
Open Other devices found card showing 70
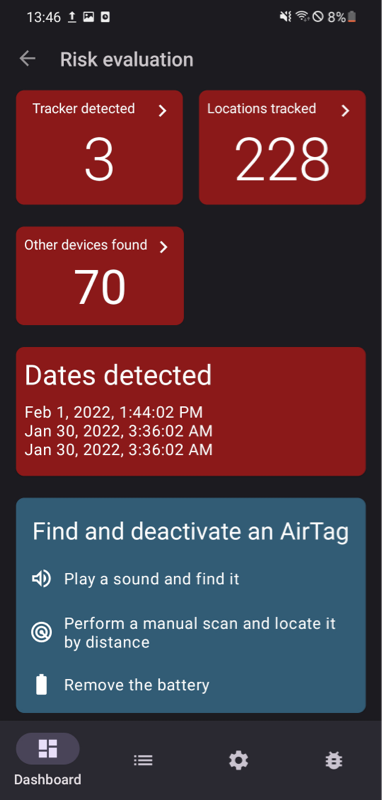pyautogui.click(x=100, y=276)
